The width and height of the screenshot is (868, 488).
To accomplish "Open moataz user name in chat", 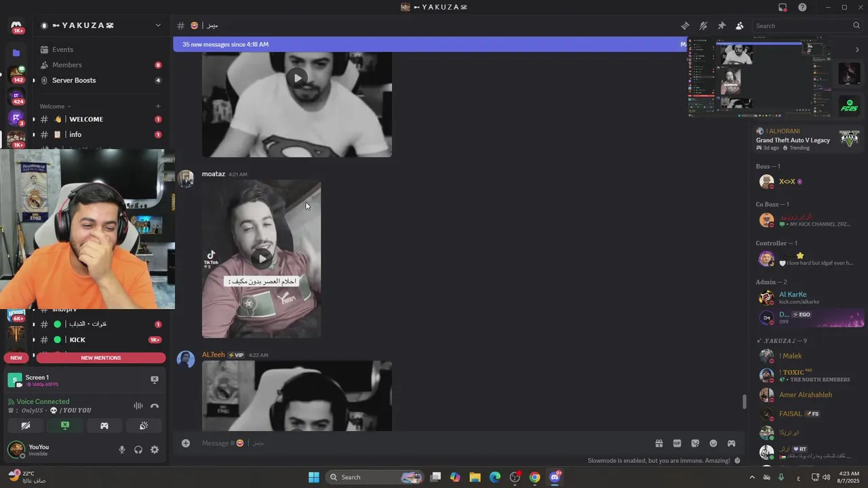I will (x=213, y=174).
